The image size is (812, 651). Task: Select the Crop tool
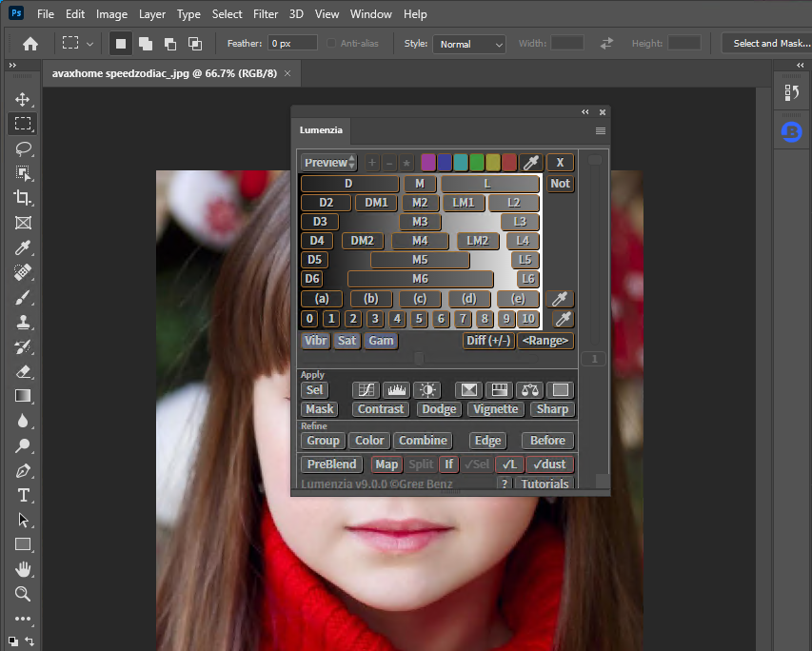click(x=23, y=197)
